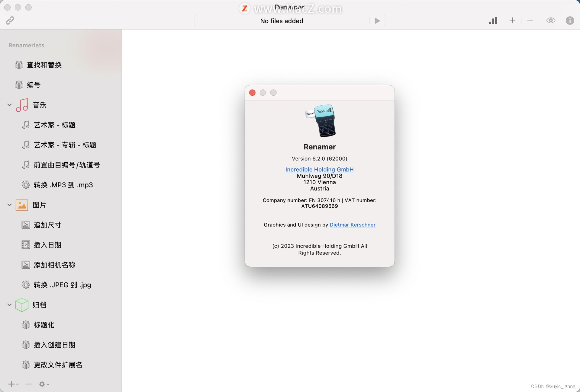The image size is (580, 392).
Task: Click gear icon beside 转换 .MP3 到 .mp3
Action: click(26, 185)
